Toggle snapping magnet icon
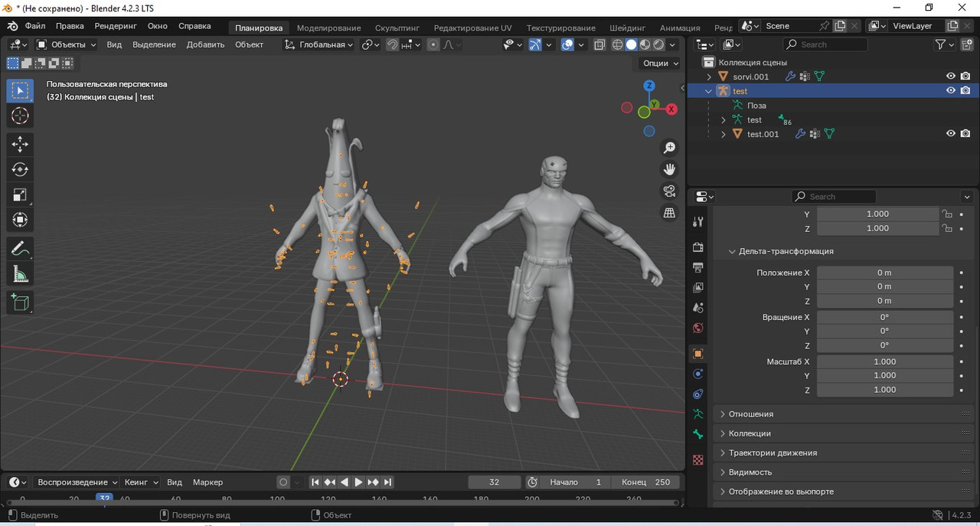 392,44
